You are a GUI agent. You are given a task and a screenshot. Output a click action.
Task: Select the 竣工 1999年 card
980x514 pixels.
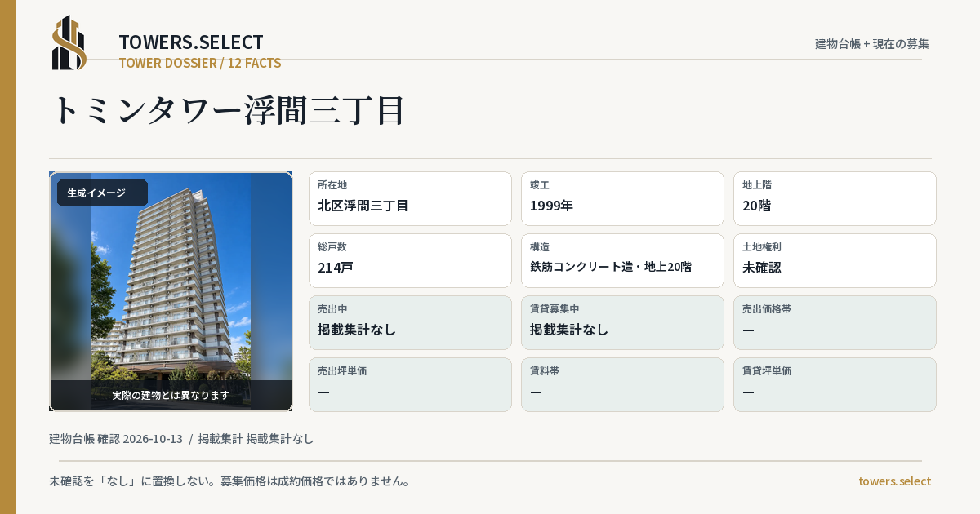(x=622, y=198)
